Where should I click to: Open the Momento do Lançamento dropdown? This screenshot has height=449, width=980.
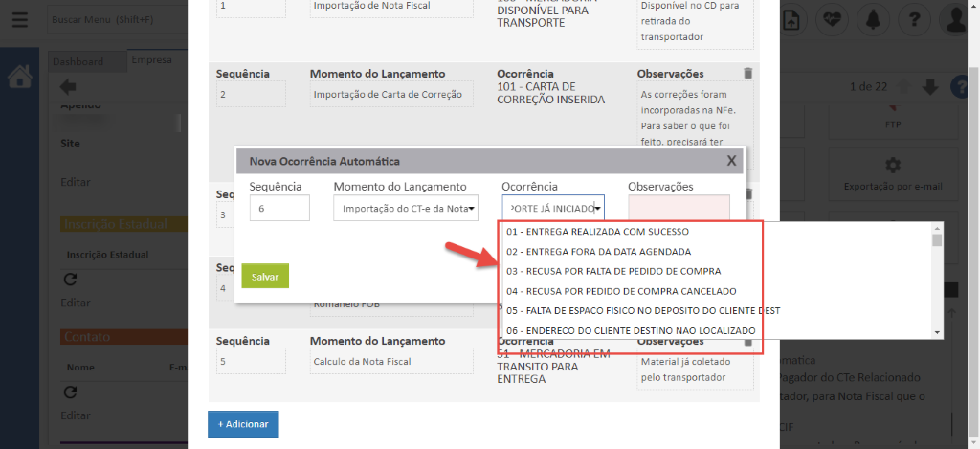pos(406,209)
